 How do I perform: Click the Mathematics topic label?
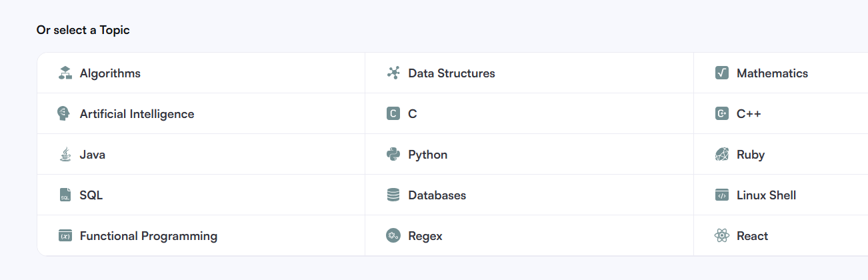(772, 73)
